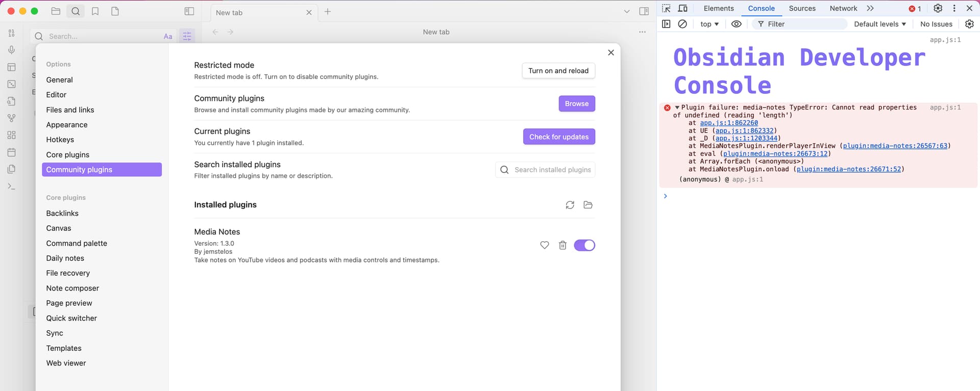Viewport: 980px width, 391px height.
Task: Click the binary 01/10 ribbon icon
Action: [11, 33]
